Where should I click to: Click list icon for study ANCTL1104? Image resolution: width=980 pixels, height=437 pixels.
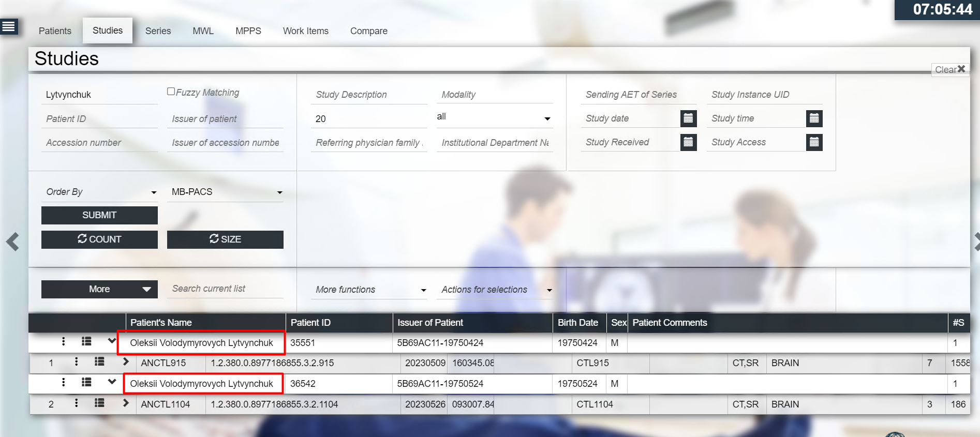99,403
